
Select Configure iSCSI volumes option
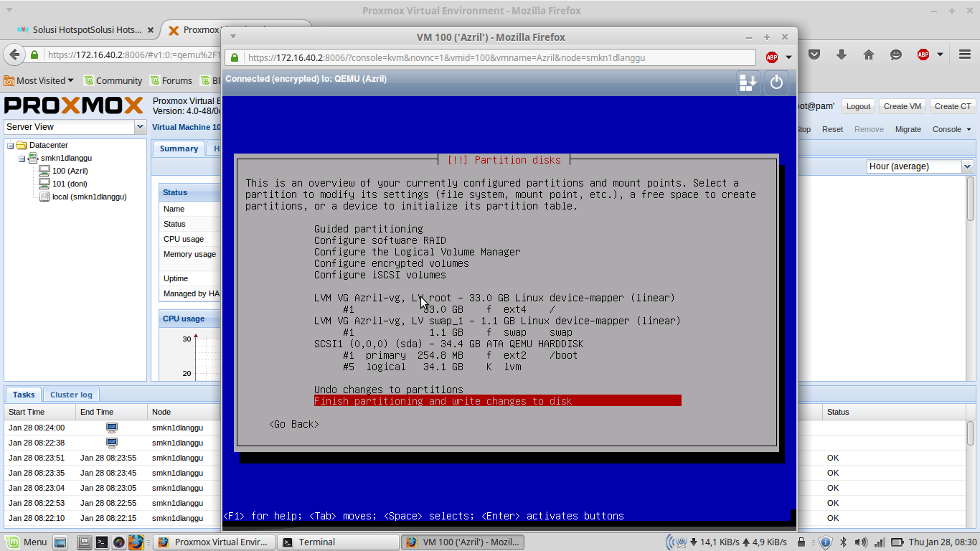(380, 275)
